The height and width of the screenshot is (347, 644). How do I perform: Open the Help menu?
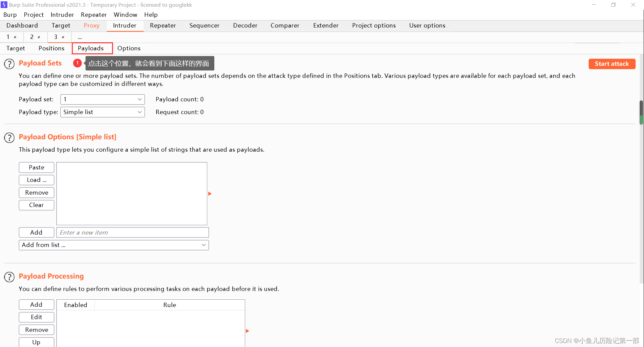(151, 15)
